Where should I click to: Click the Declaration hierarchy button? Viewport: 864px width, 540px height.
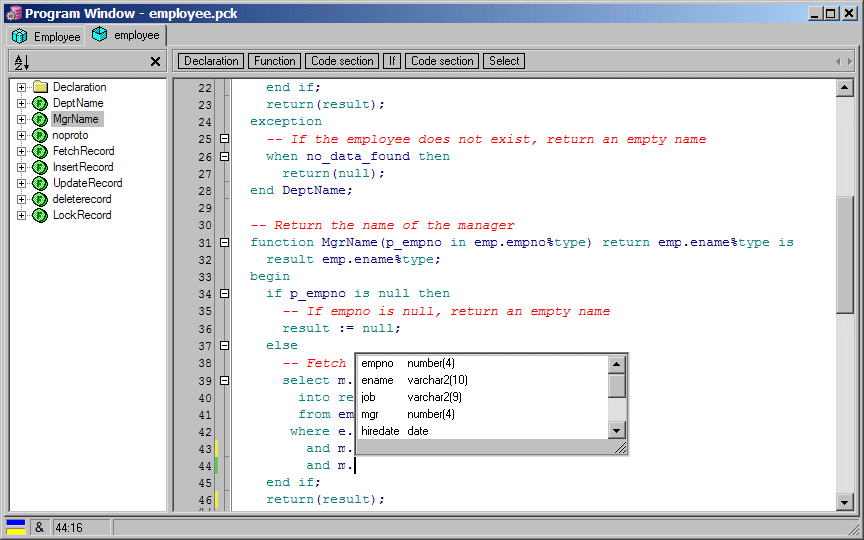[x=211, y=61]
